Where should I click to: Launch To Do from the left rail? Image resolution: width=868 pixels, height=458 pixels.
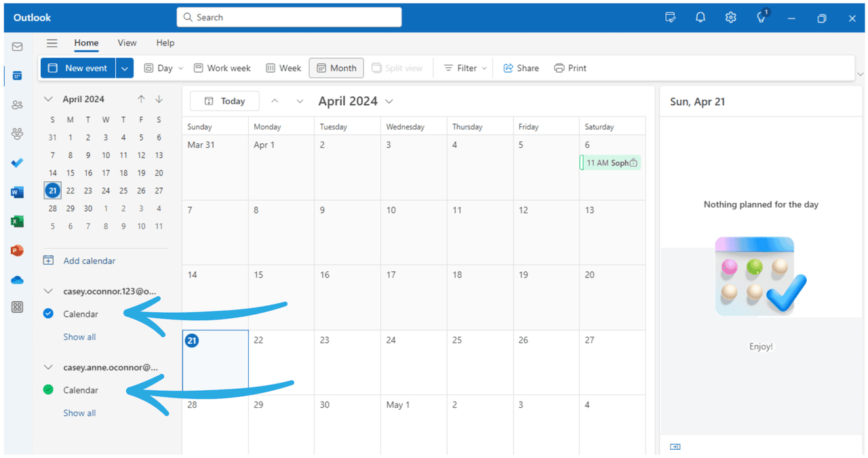point(17,162)
